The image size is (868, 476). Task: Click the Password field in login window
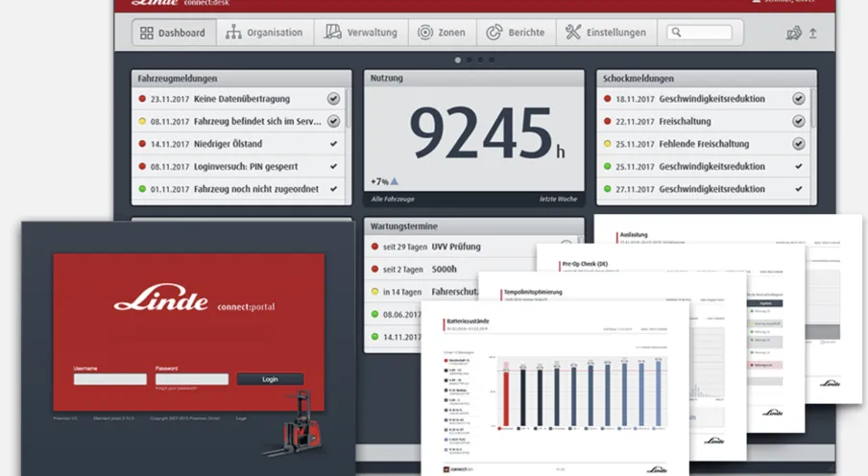pyautogui.click(x=191, y=379)
